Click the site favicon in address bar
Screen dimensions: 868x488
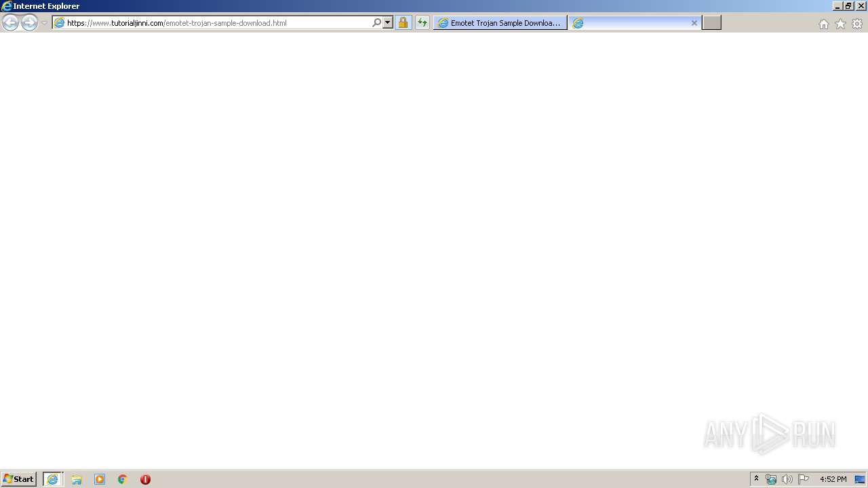pos(59,23)
